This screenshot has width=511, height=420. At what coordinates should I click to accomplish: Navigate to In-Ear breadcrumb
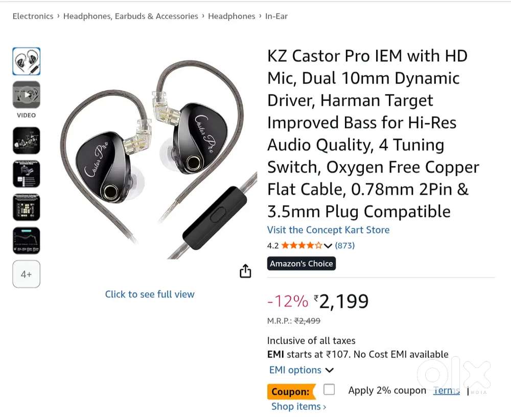click(276, 16)
